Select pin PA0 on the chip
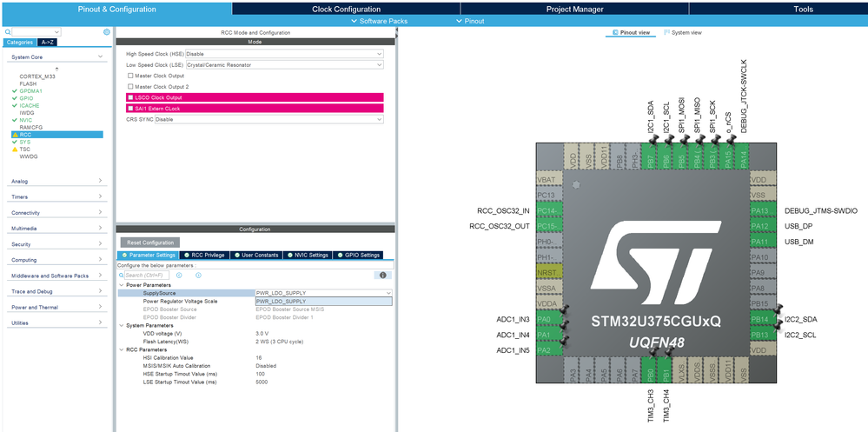The width and height of the screenshot is (868, 432). click(549, 320)
